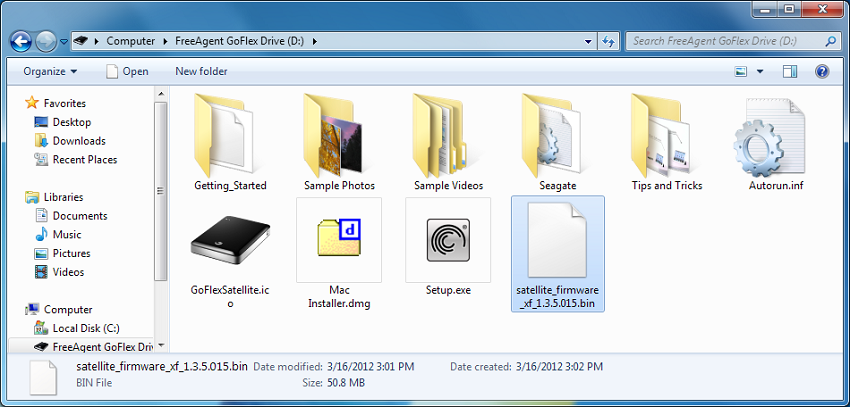Select the Autorun.inf gear file icon
The width and height of the screenshot is (850, 407).
[x=770, y=138]
